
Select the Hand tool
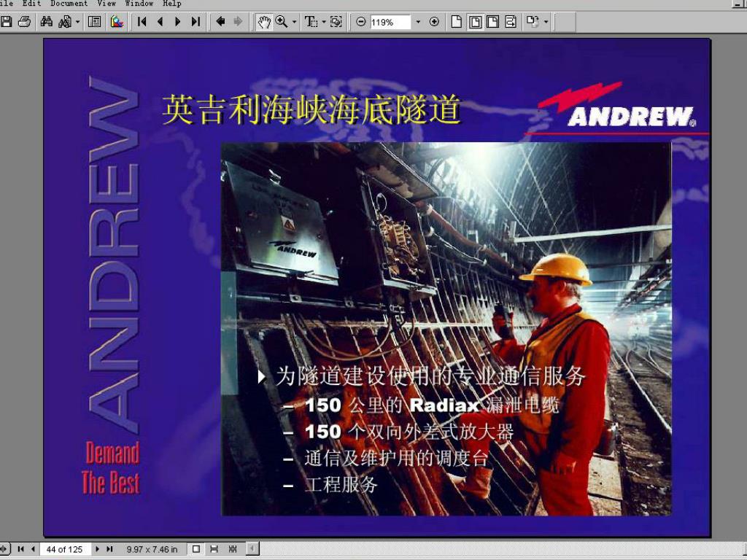click(264, 22)
